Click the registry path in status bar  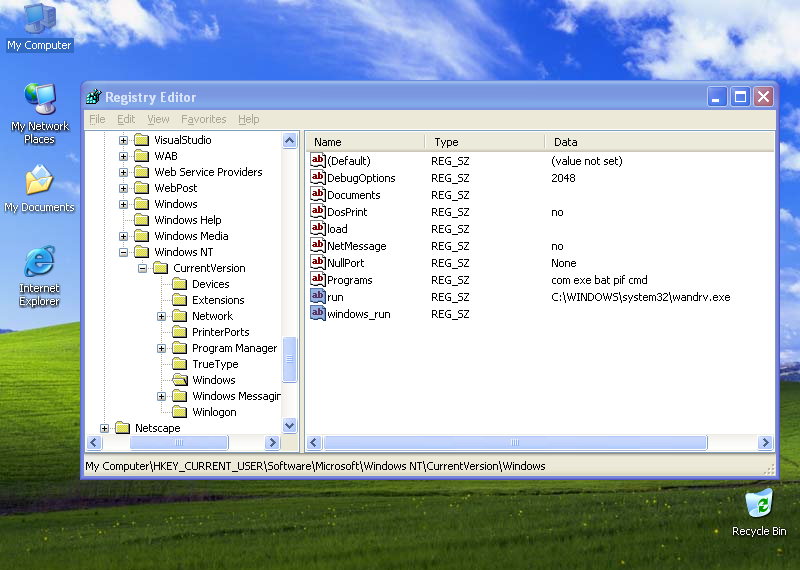point(315,466)
